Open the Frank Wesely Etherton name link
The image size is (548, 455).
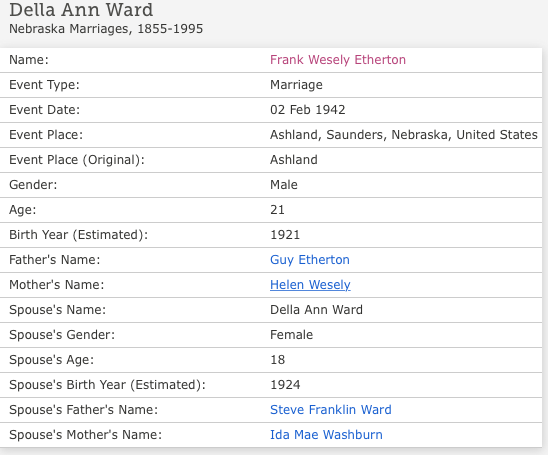[338, 60]
